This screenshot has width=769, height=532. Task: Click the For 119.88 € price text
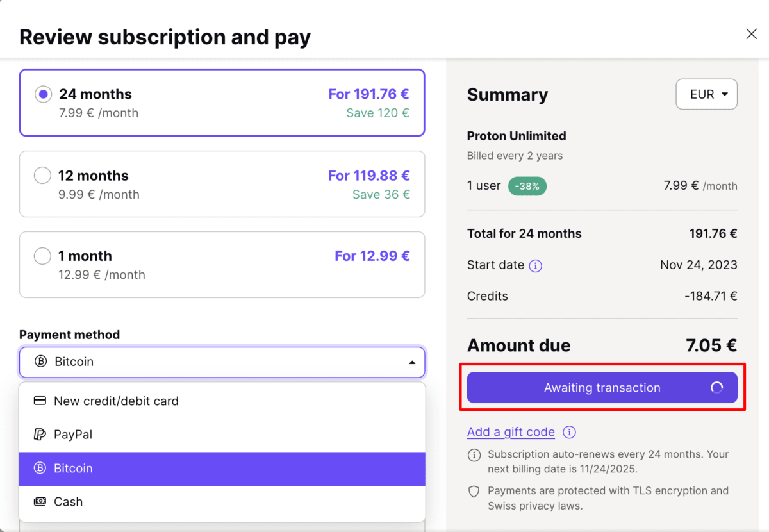(x=368, y=175)
